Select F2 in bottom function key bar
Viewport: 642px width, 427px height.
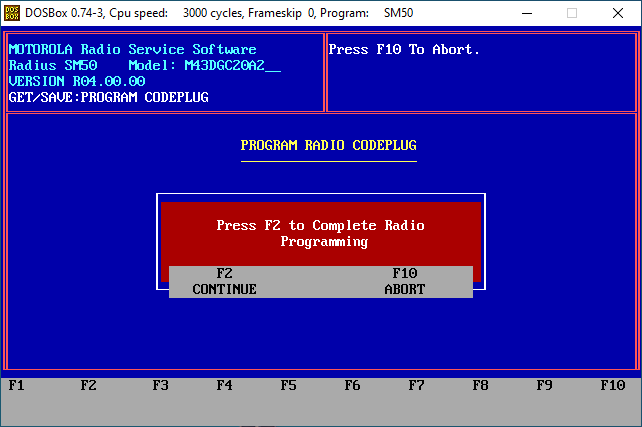(x=88, y=385)
